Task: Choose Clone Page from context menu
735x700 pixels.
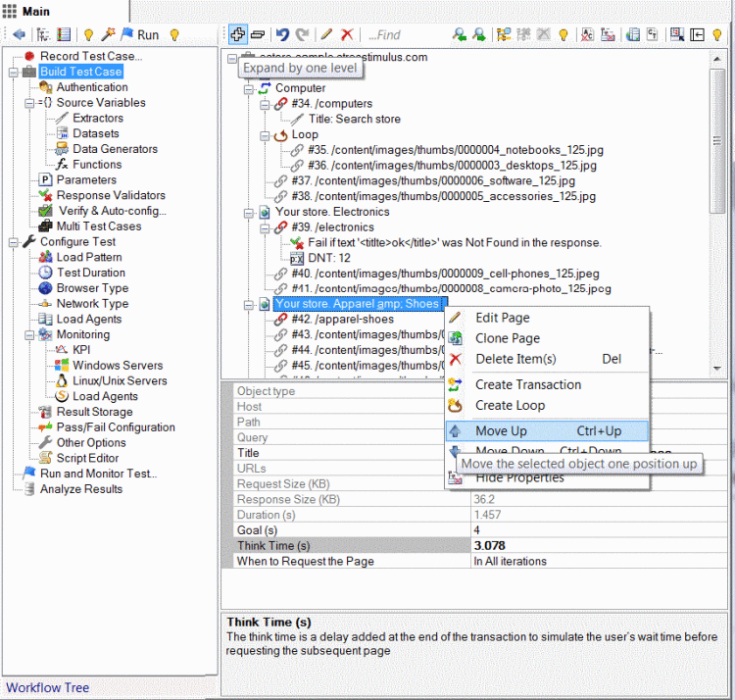Action: (508, 338)
